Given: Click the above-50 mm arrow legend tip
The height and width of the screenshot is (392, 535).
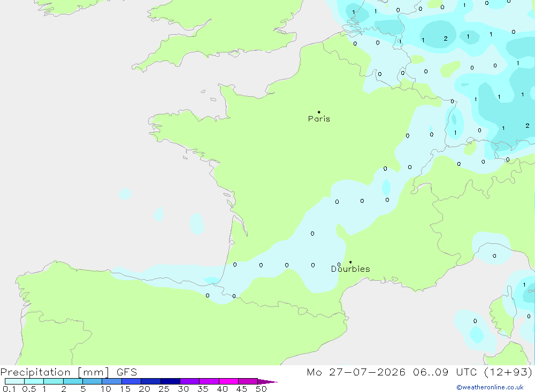Looking at the screenshot, I should pos(267,381).
